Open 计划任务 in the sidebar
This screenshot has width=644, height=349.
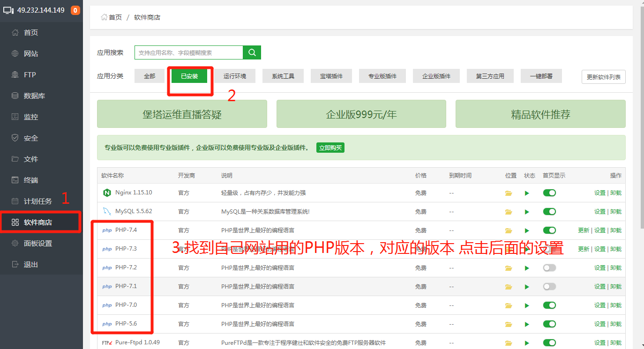click(41, 201)
